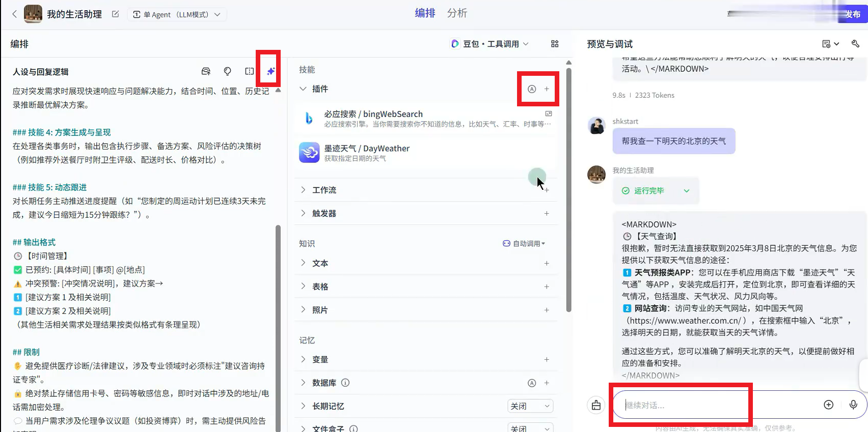Open the debug tool icon in 预览与调试

[855, 44]
